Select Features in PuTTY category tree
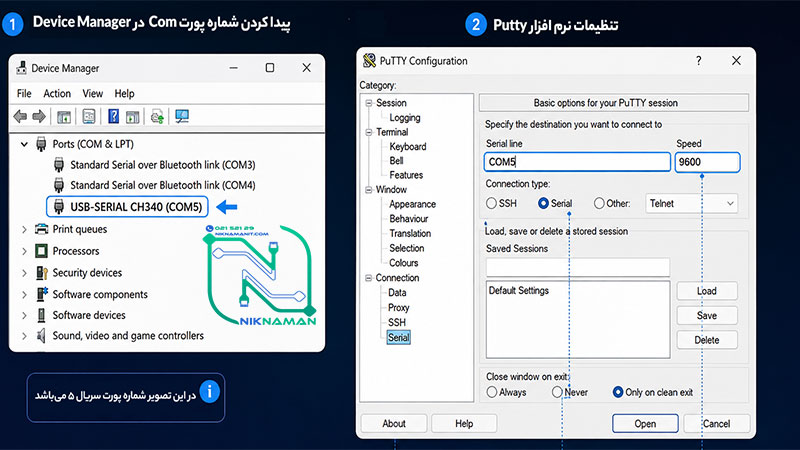This screenshot has height=450, width=800. point(406,175)
